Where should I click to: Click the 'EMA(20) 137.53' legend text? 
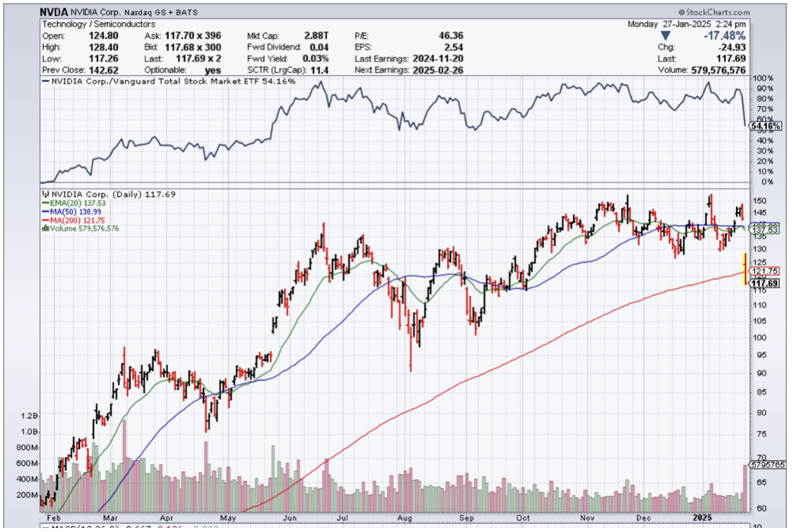point(78,203)
